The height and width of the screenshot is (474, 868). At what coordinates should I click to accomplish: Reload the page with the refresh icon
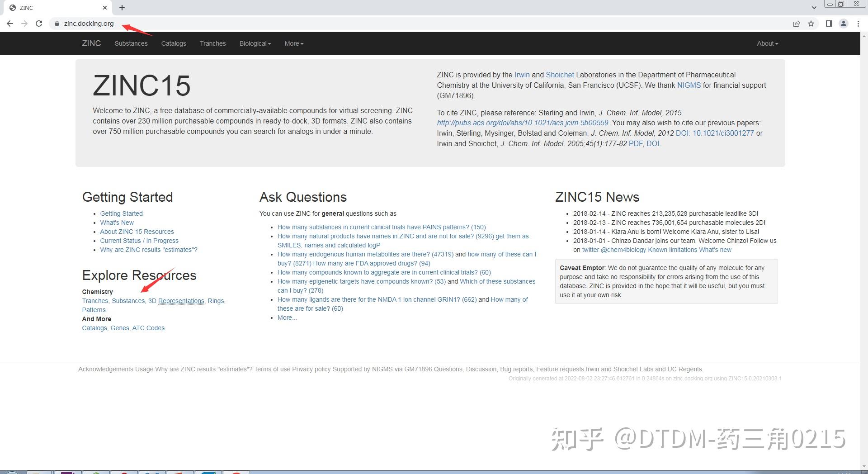pyautogui.click(x=39, y=24)
